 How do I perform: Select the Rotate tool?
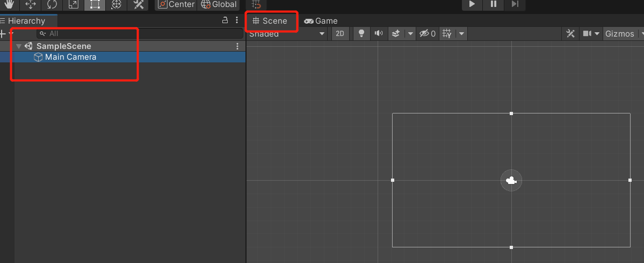pyautogui.click(x=52, y=4)
